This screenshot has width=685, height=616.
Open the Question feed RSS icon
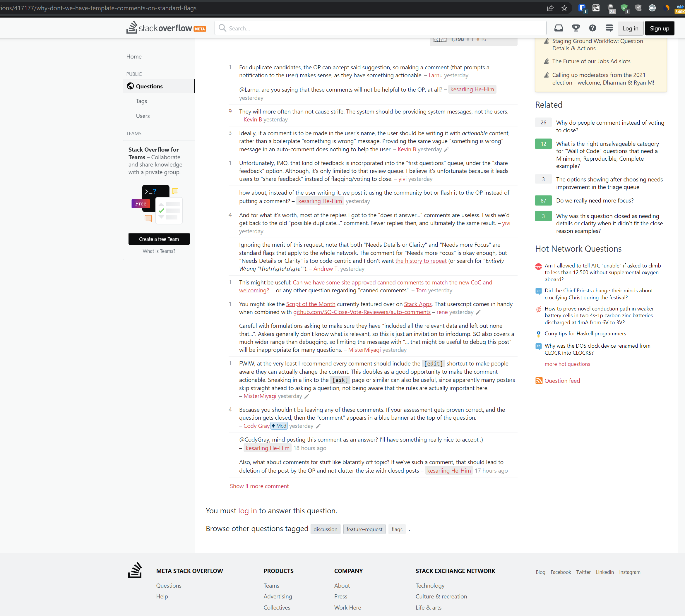point(539,380)
